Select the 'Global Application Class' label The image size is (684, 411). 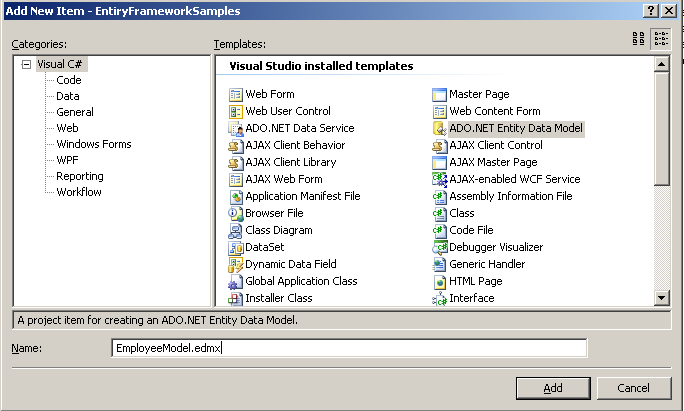301,281
